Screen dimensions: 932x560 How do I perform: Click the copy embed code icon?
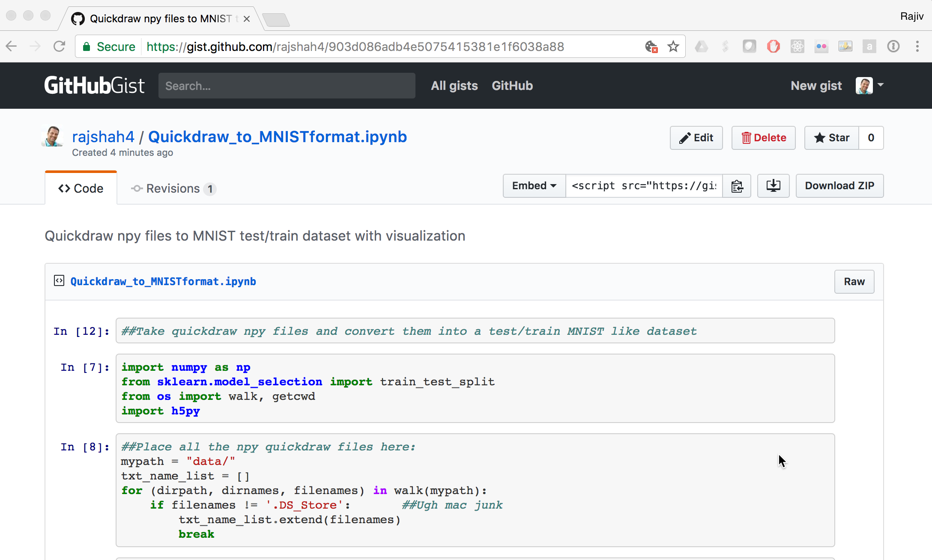click(737, 185)
